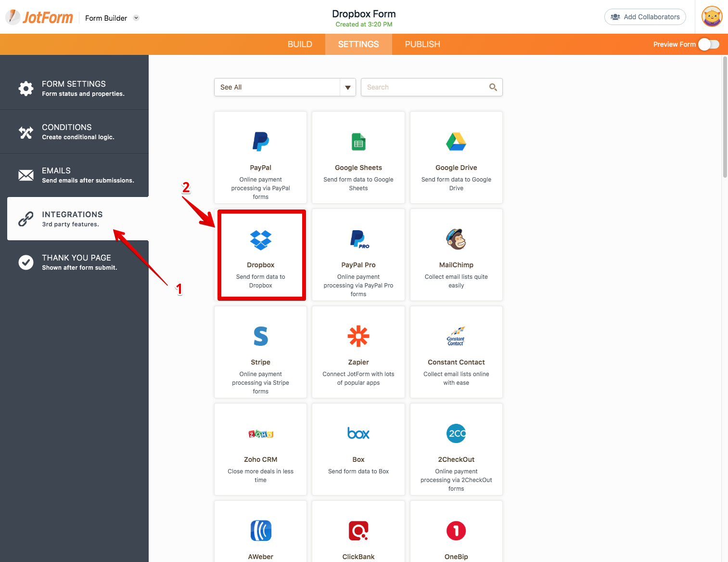Open INTEGRATIONS sidebar item
728x562 pixels.
pos(78,219)
